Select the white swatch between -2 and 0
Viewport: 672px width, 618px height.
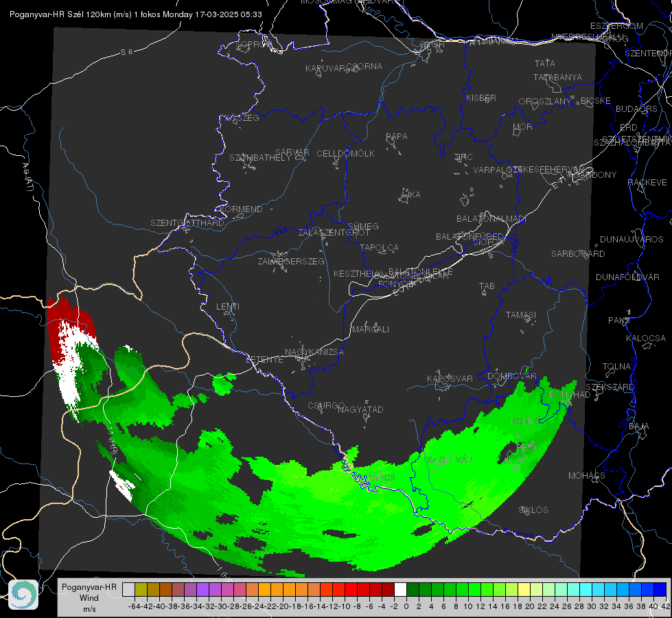tap(400, 589)
